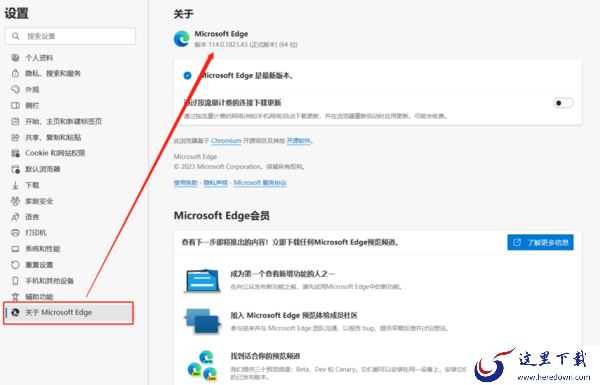Viewport: 600px width, 385px height.
Task: Open 下载 downloads arrow icon
Action: pos(15,185)
